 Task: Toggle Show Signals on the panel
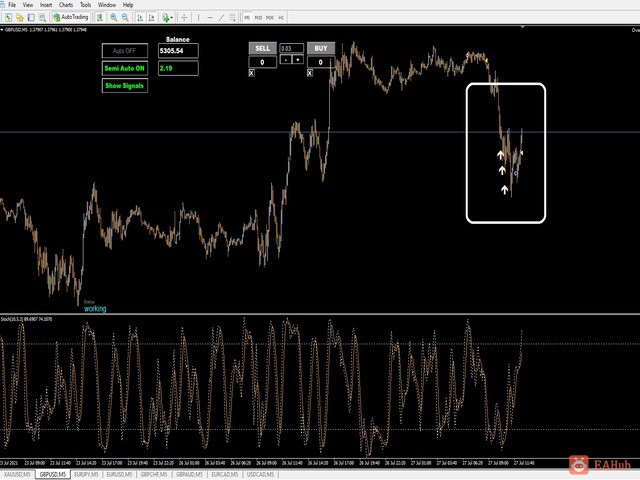(x=124, y=86)
